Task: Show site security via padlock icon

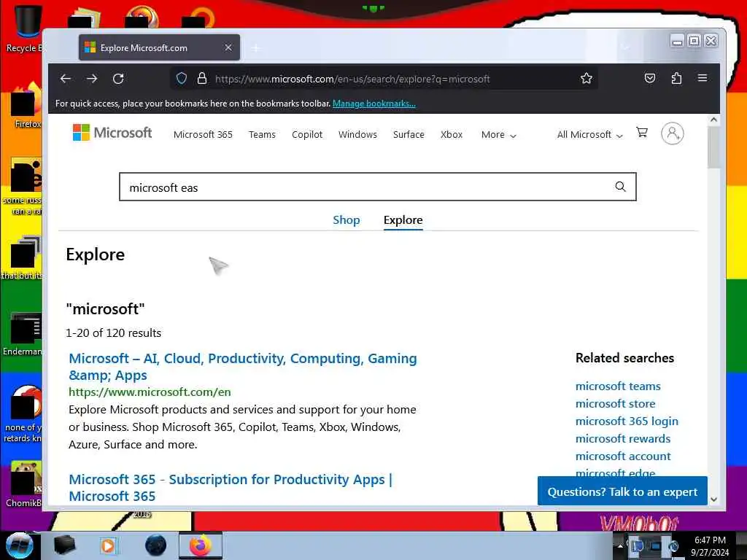Action: click(x=202, y=79)
